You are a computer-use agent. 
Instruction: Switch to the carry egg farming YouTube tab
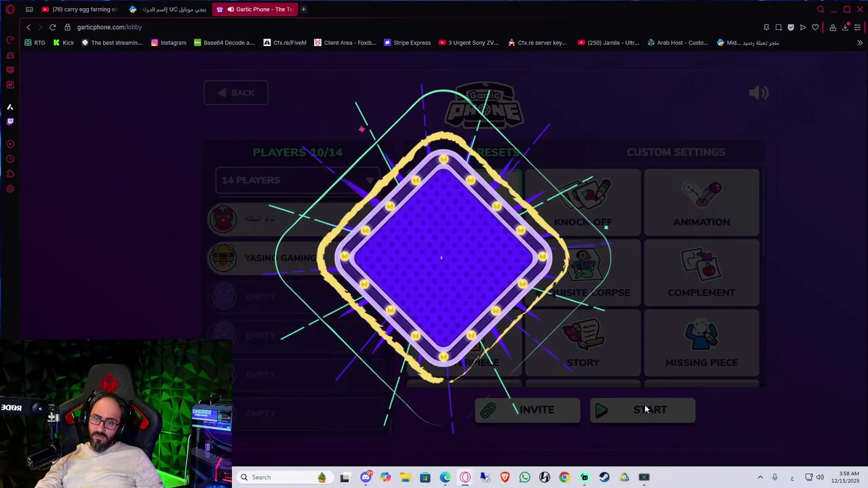click(x=80, y=9)
